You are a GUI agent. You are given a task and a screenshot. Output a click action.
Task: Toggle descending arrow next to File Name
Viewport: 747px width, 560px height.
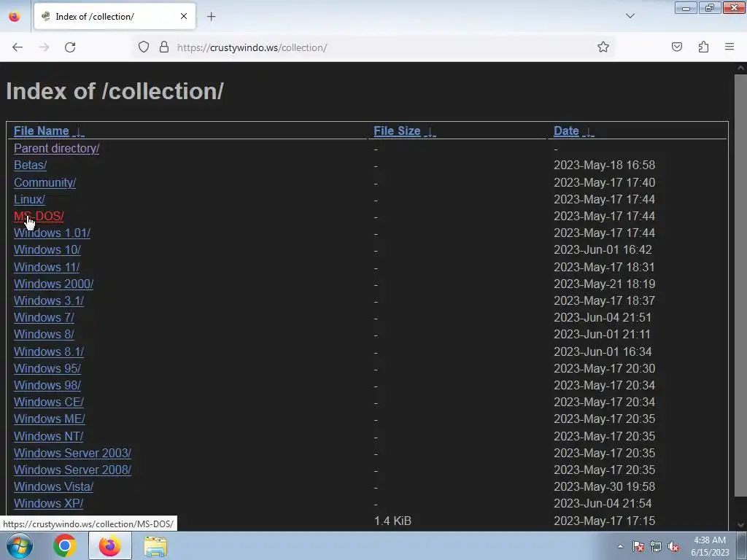pyautogui.click(x=79, y=132)
